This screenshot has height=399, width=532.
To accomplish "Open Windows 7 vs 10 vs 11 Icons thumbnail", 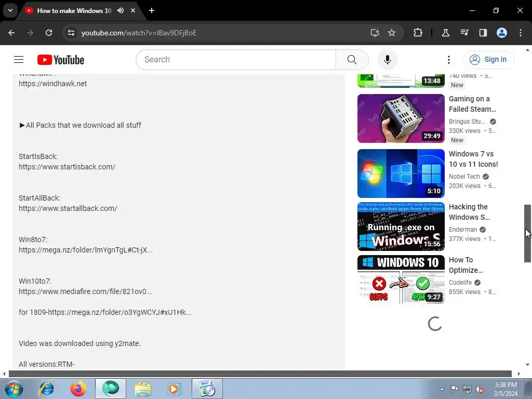I will (401, 174).
